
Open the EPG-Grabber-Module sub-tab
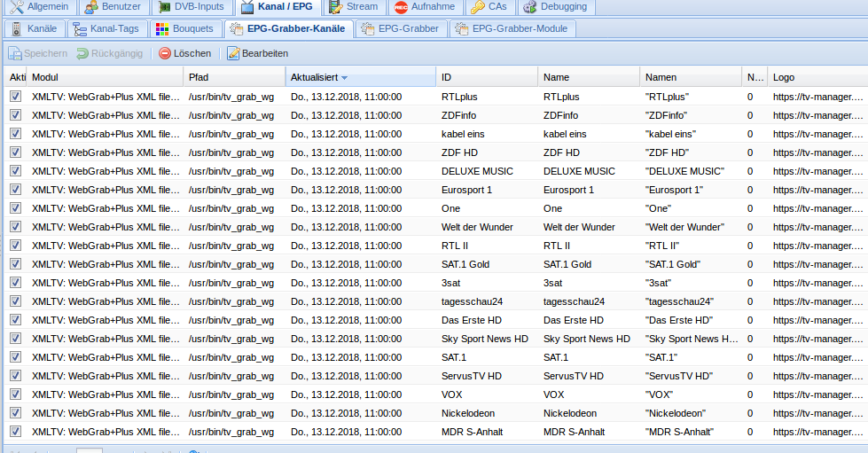click(512, 28)
